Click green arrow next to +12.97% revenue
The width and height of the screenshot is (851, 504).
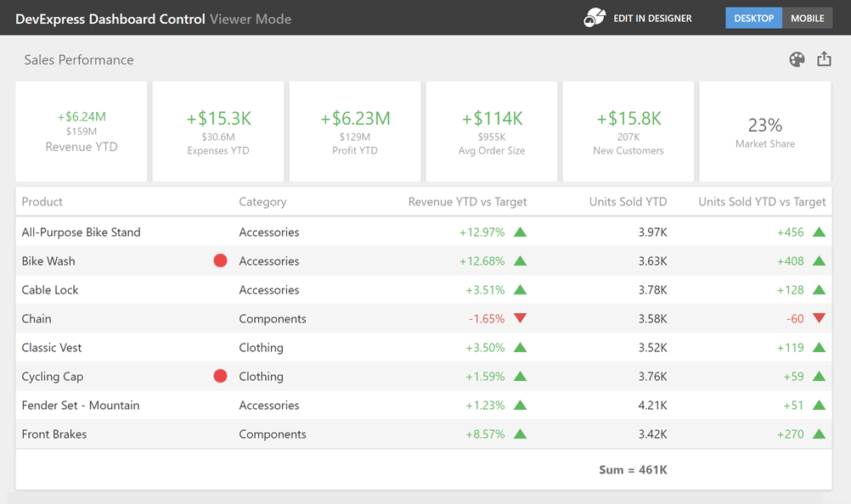coord(521,232)
